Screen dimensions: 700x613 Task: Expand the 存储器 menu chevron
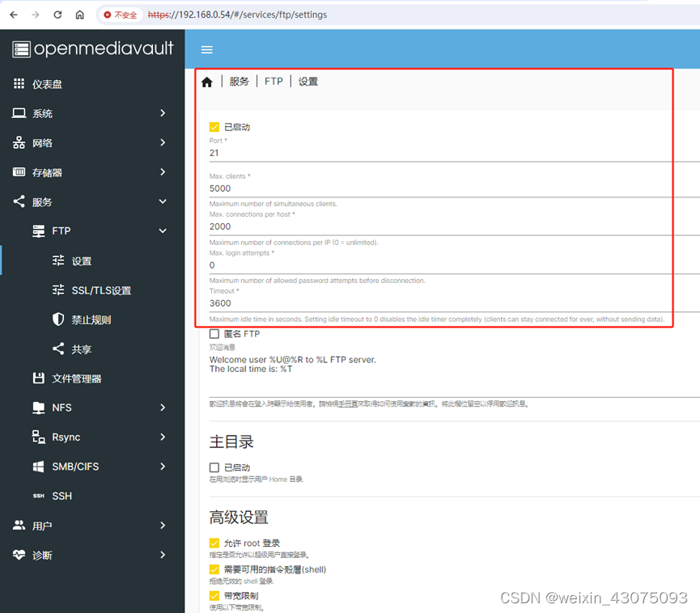tap(163, 171)
